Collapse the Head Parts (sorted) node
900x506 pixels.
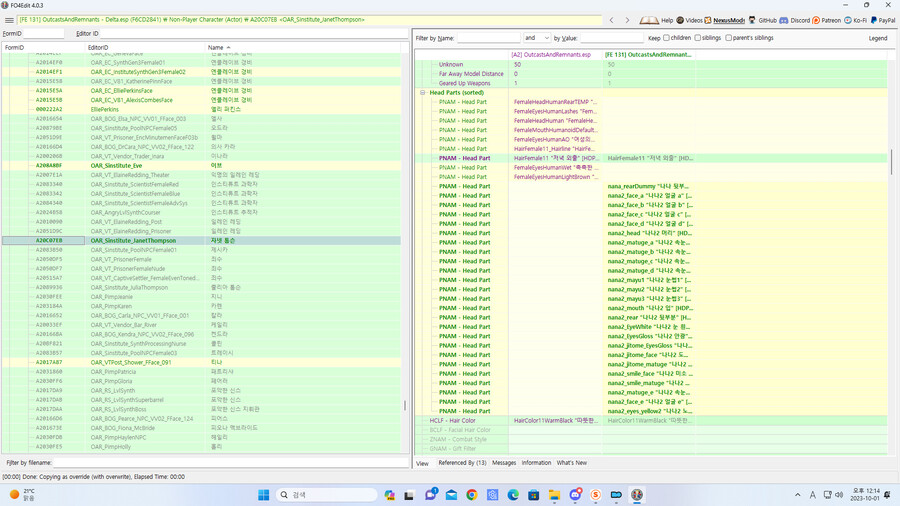click(x=422, y=92)
